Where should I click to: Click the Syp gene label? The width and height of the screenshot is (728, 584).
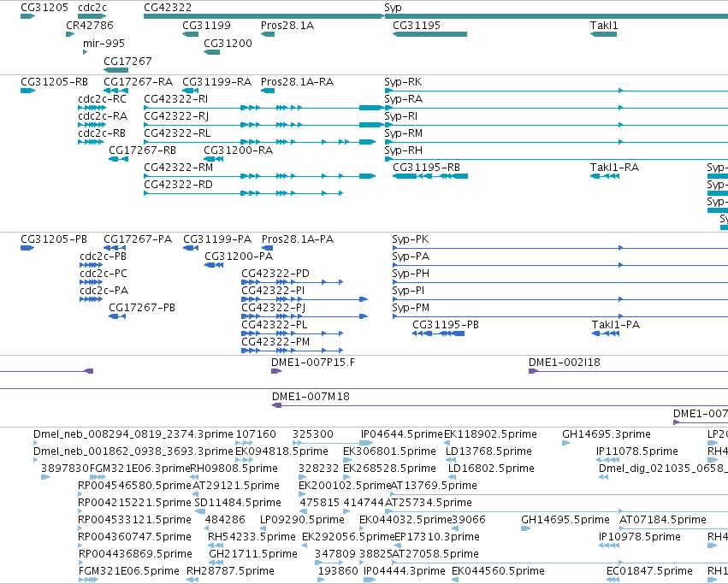coord(393,8)
